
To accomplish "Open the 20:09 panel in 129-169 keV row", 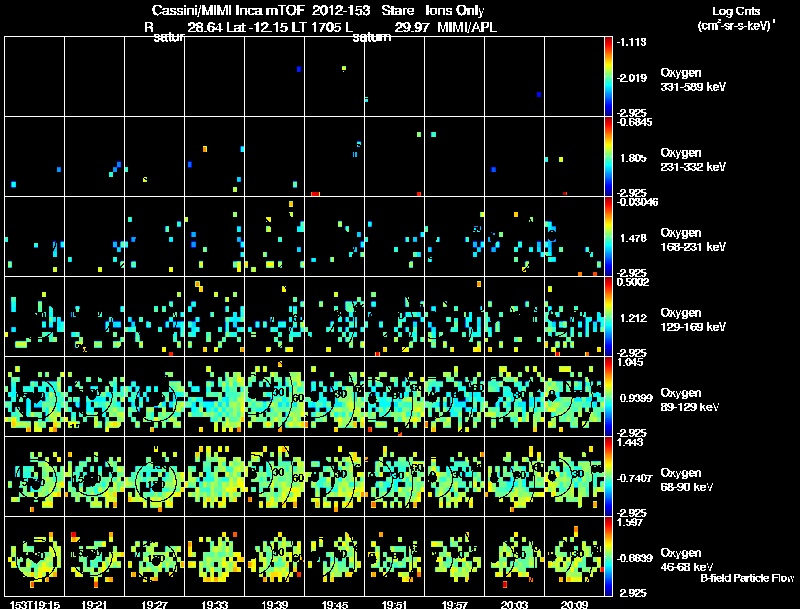I will 574,316.
